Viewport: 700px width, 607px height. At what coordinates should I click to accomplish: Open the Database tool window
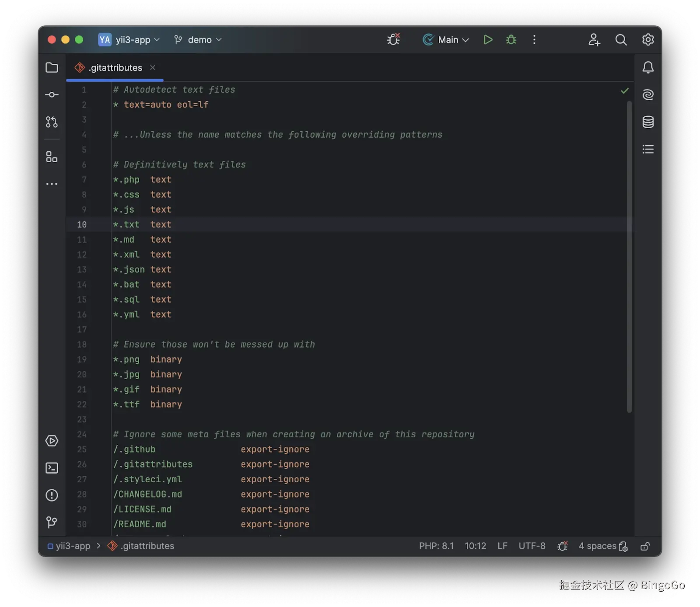tap(648, 122)
